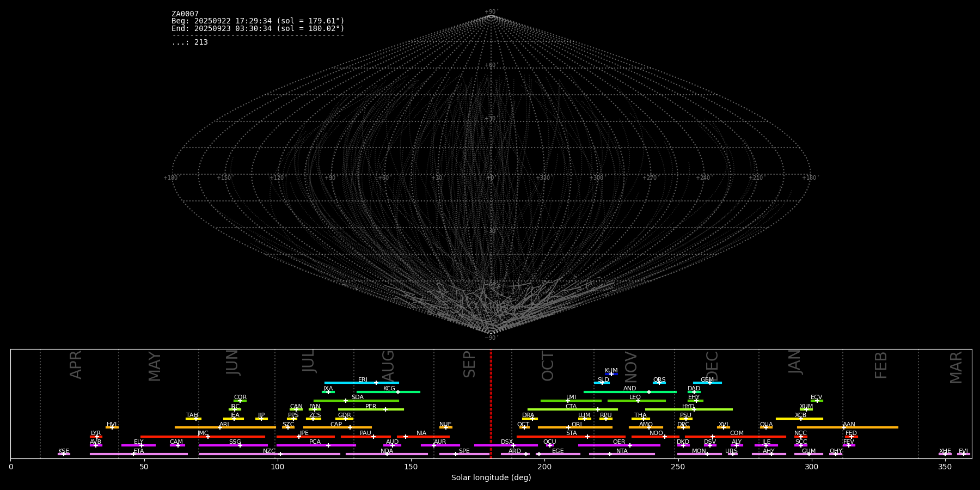Click the GDR shower label
The height and width of the screenshot is (490, 980).
[x=345, y=415]
